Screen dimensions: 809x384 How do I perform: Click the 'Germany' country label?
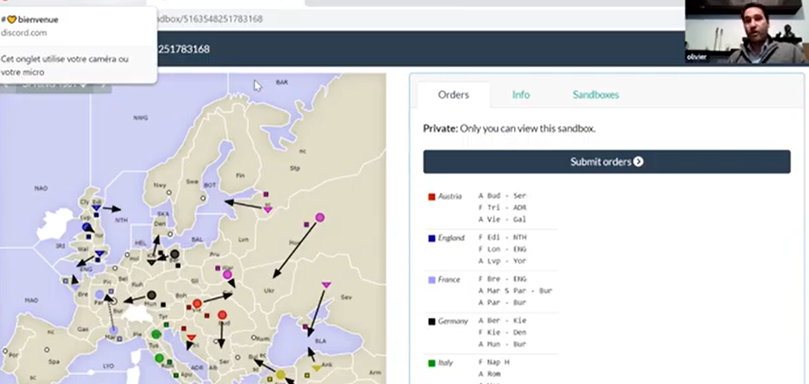point(452,322)
